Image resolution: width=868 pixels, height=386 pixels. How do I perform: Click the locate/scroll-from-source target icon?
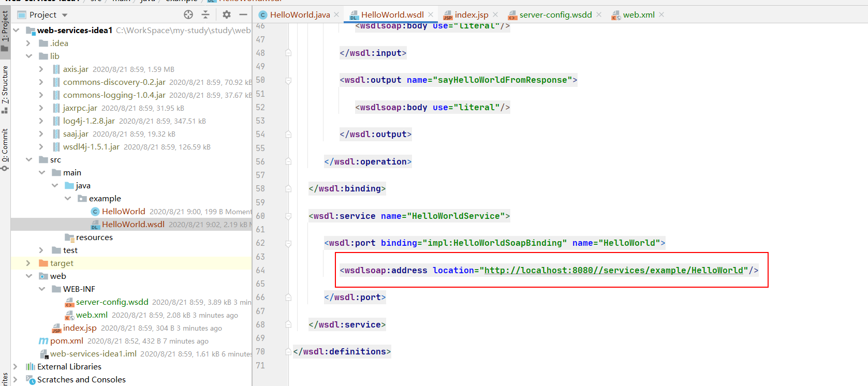coord(188,14)
